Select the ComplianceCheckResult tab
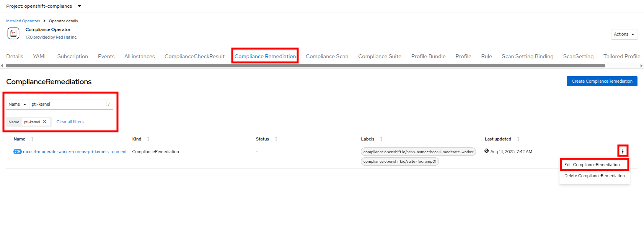This screenshot has height=245, width=644. (194, 56)
